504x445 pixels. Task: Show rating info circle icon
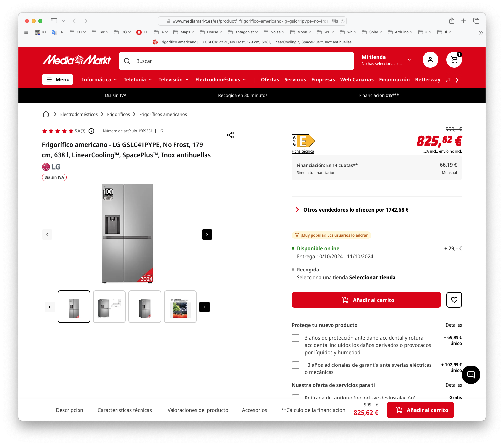coord(91,131)
